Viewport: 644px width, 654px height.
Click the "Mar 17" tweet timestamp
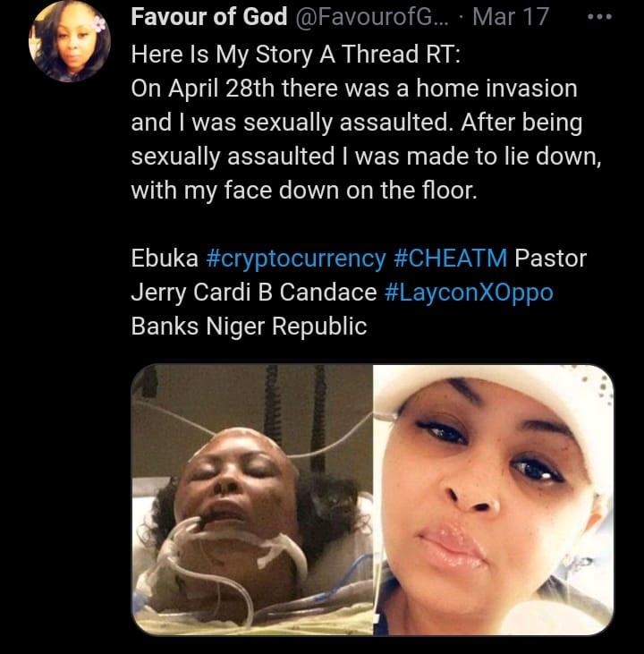[x=510, y=17]
